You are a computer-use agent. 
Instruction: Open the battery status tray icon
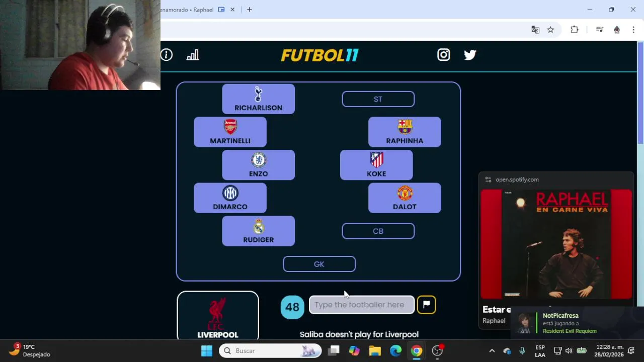click(582, 350)
